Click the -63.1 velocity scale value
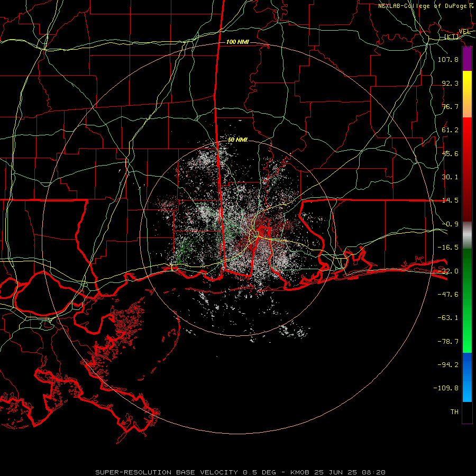This screenshot has width=476, height=476. [448, 318]
